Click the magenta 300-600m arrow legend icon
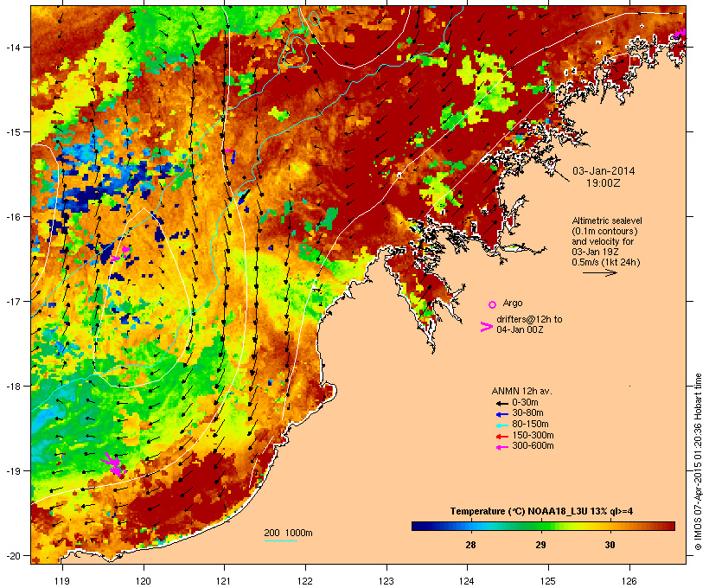This screenshot has width=709, height=588. (x=501, y=447)
